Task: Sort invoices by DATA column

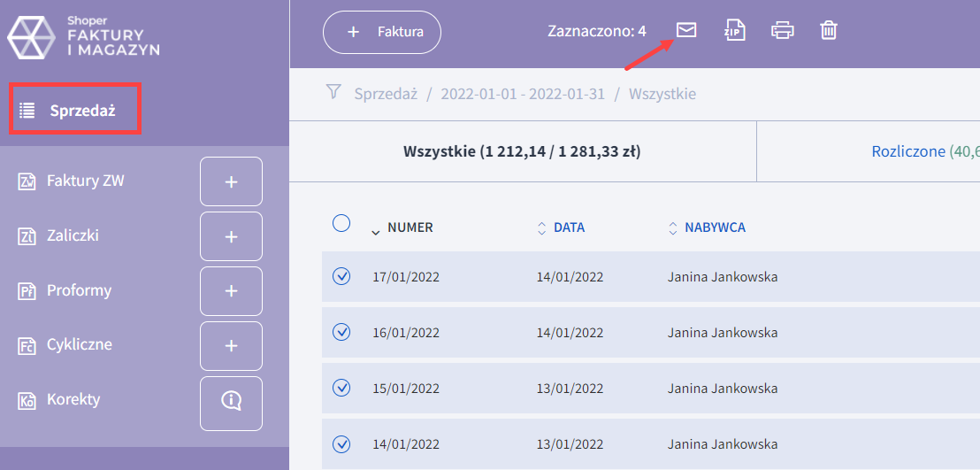Action: pyautogui.click(x=568, y=227)
